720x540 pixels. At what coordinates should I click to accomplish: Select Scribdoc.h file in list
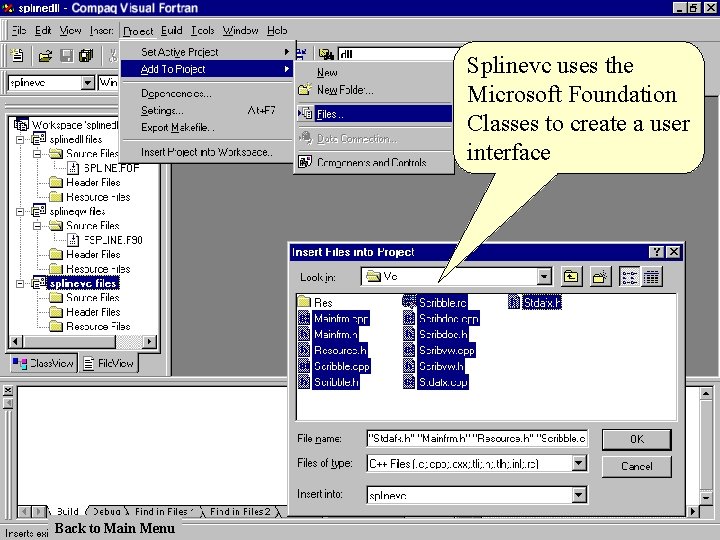[x=435, y=334]
